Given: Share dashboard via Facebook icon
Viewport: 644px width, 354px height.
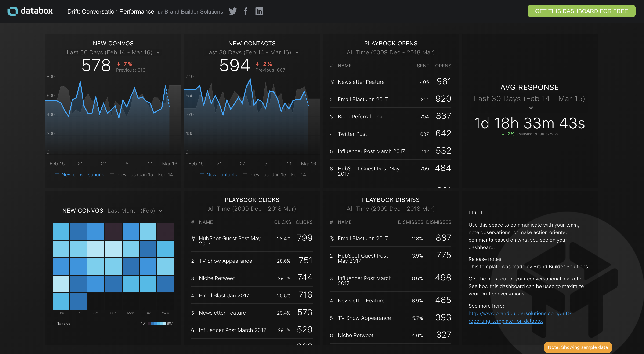Looking at the screenshot, I should pos(246,11).
